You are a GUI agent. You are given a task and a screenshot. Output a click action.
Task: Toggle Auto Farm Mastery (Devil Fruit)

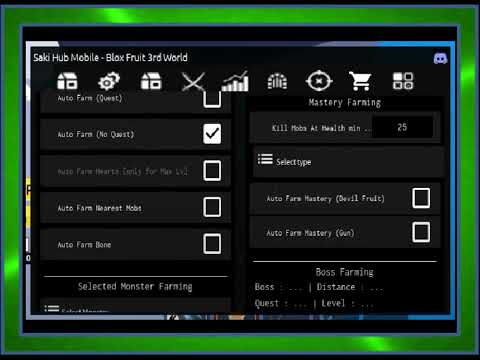(421, 198)
